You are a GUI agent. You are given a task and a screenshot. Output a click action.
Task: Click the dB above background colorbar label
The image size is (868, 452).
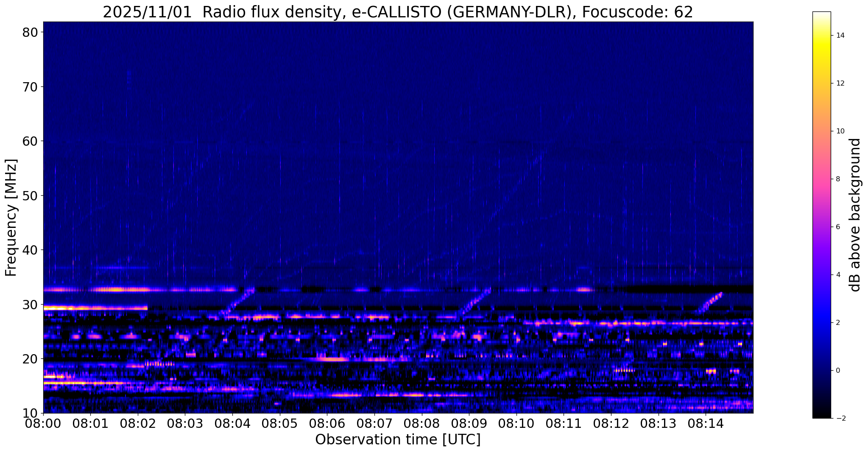856,215
